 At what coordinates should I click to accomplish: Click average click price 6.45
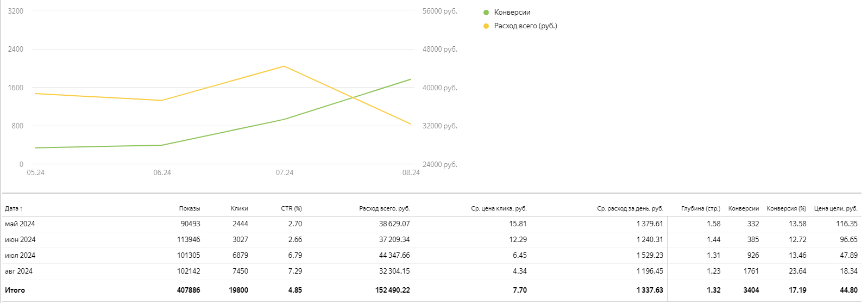pyautogui.click(x=520, y=255)
